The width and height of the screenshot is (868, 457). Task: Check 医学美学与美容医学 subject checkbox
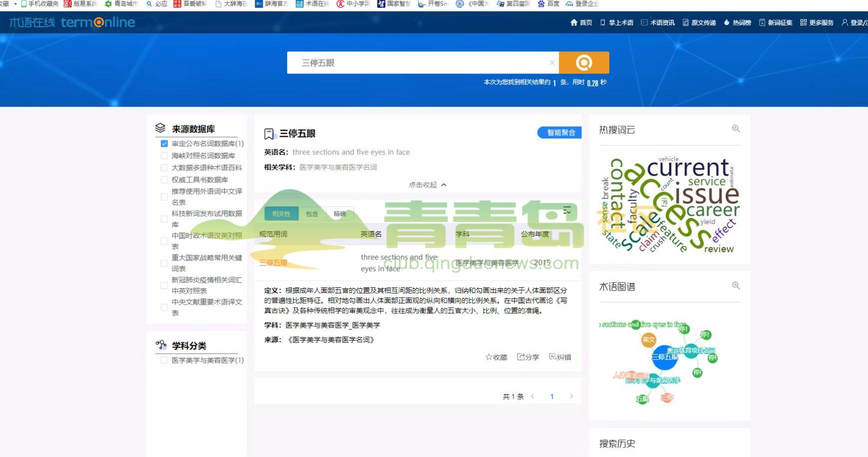tap(164, 360)
